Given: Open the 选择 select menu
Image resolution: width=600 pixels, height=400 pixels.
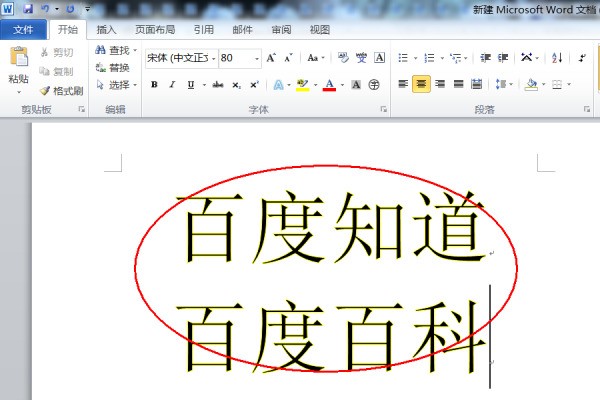Looking at the screenshot, I should 117,85.
